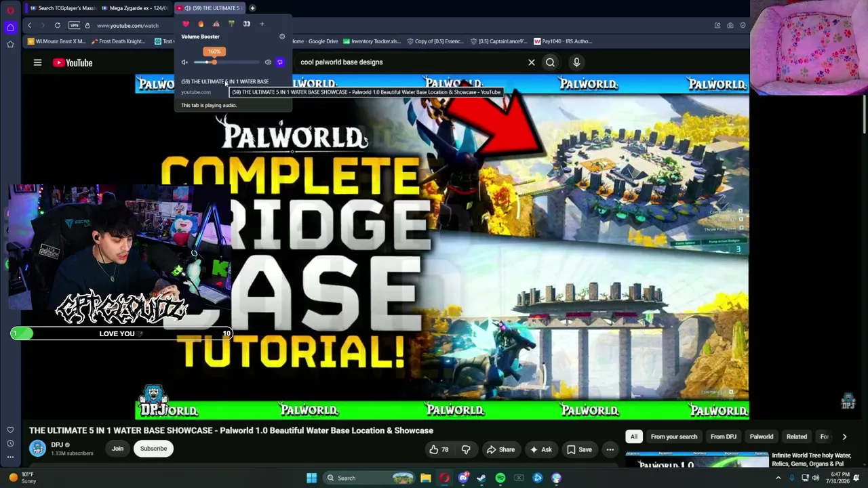Pick the fire emoji in Volume Booster popup
The width and height of the screenshot is (868, 488).
[x=201, y=24]
